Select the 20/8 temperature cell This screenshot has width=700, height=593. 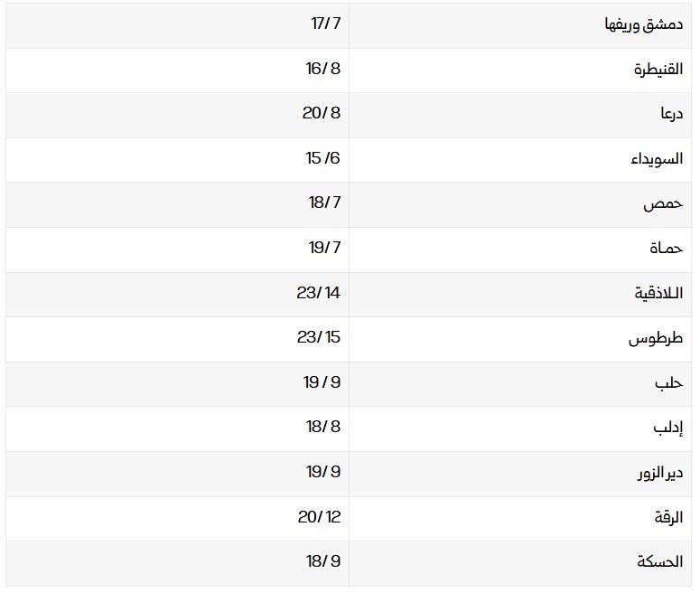pyautogui.click(x=322, y=113)
